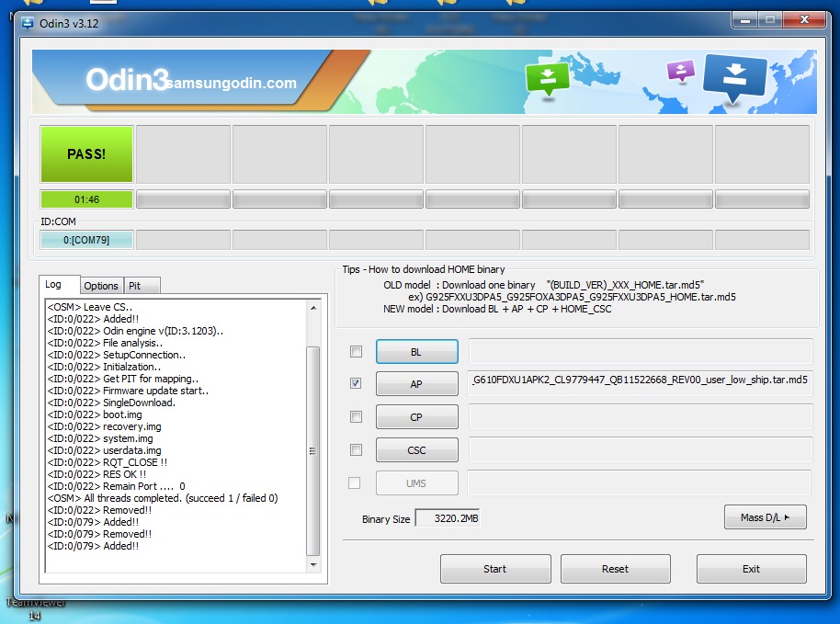
Task: Click the Teamviewer 14 desktop shortcut label
Action: coord(35,609)
